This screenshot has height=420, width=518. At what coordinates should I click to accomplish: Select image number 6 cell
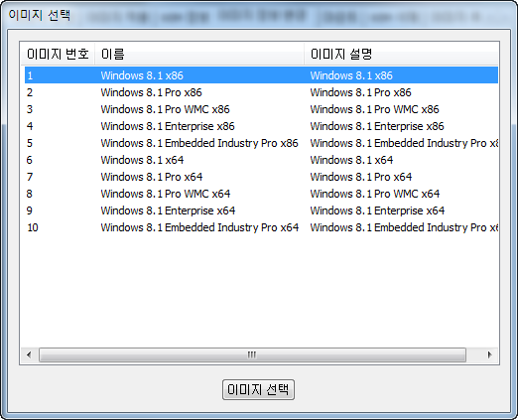pos(30,160)
